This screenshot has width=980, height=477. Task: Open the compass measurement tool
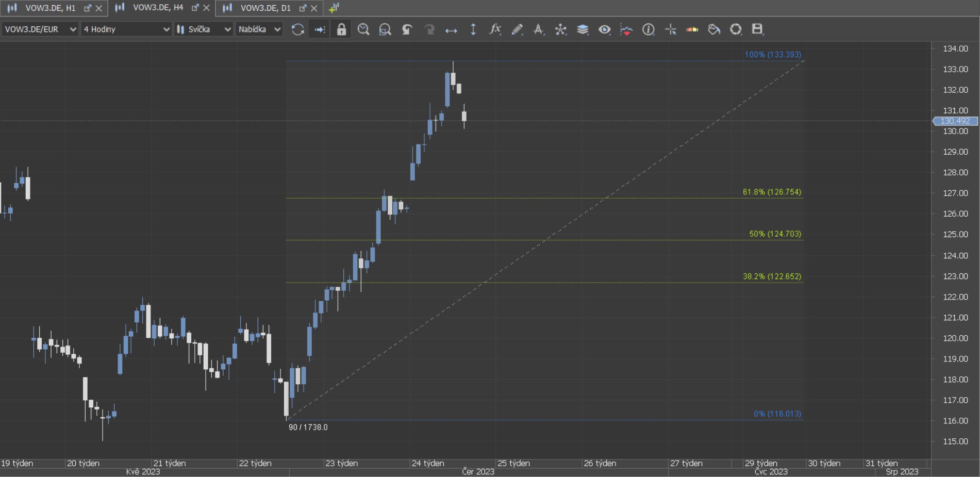pos(539,29)
